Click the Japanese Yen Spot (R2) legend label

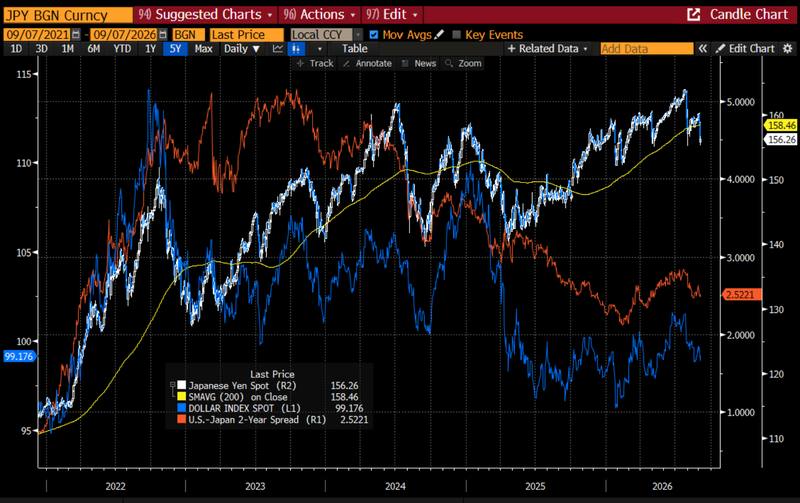click(242, 386)
